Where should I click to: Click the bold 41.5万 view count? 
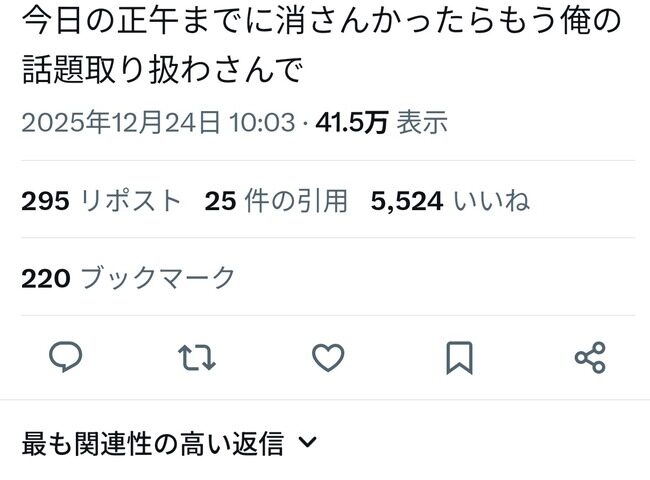(x=352, y=123)
